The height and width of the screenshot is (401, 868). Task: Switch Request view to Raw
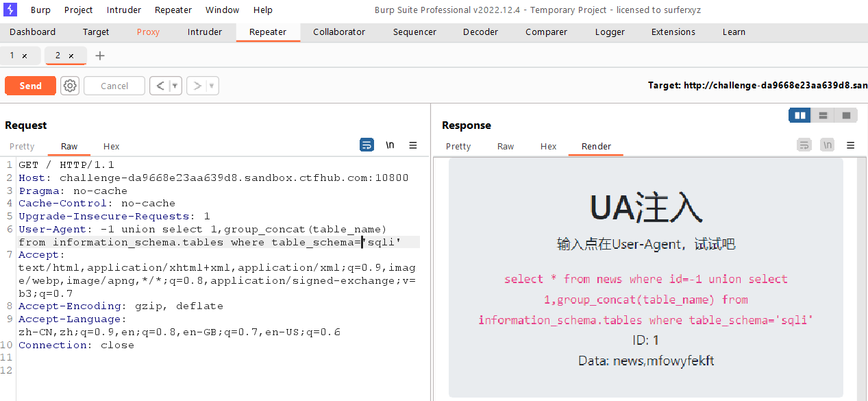69,146
